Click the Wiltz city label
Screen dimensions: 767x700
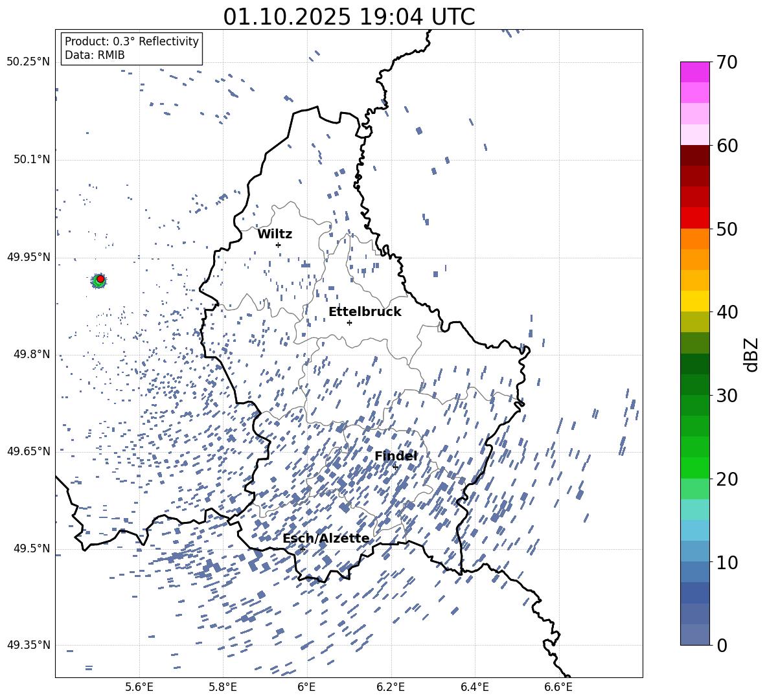pos(275,234)
